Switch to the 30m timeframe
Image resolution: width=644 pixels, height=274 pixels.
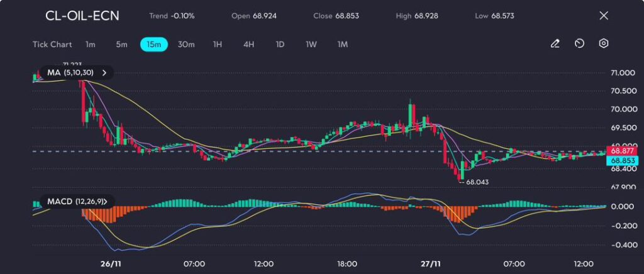tap(186, 45)
